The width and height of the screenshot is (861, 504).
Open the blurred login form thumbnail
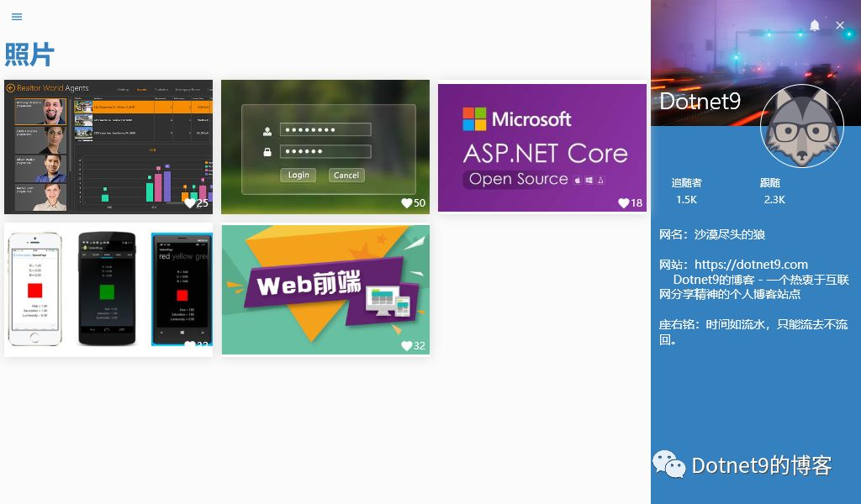click(325, 147)
